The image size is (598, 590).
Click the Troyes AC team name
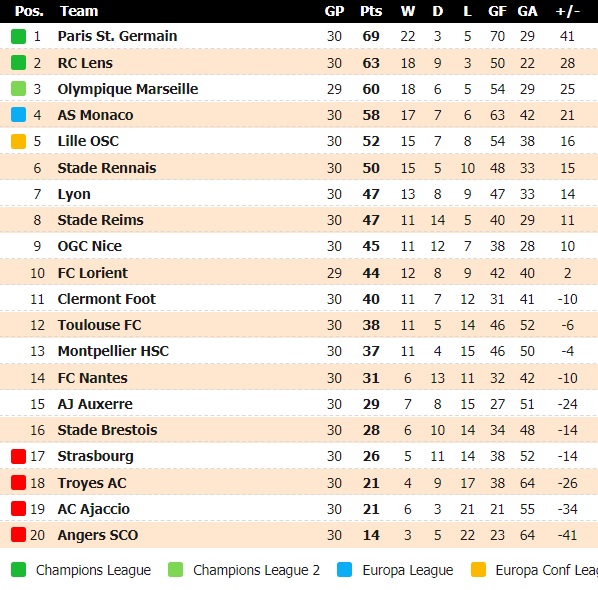click(x=92, y=483)
